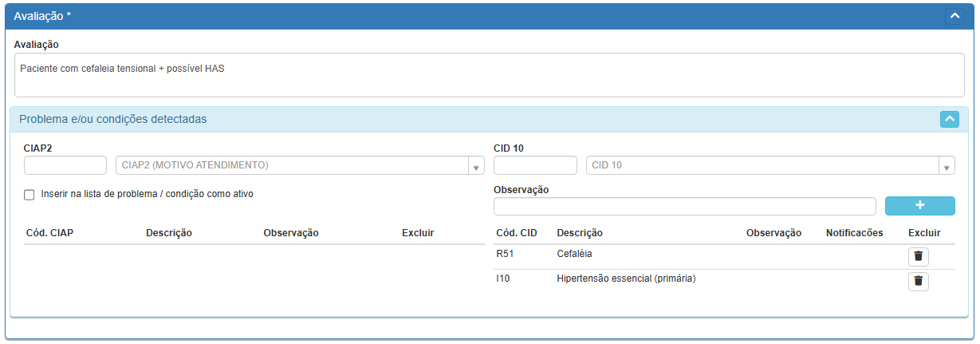Viewport: 980px width, 344px height.
Task: Select the R51 code in CID table
Action: pos(505,254)
